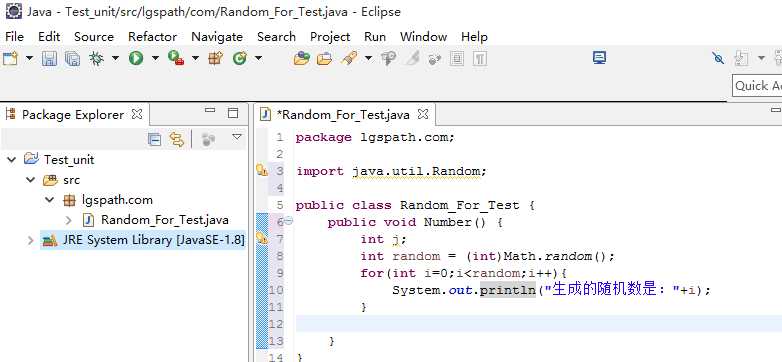The height and width of the screenshot is (362, 782).
Task: Open the Search dropdown arrow
Action: point(368,58)
